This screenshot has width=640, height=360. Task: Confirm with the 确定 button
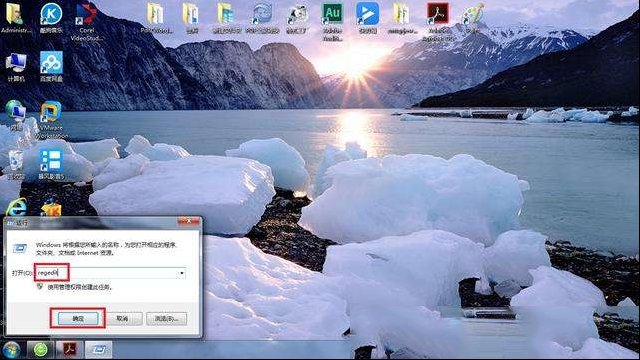point(78,318)
